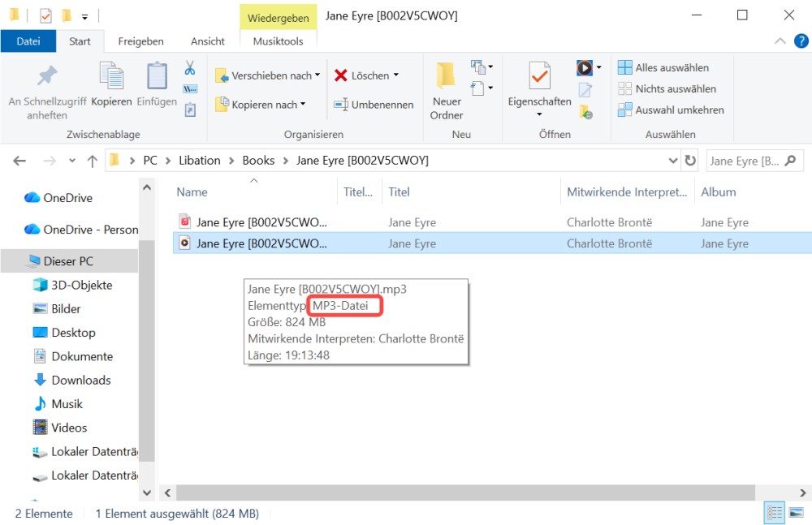The width and height of the screenshot is (812, 525).
Task: Click Alles auswählen
Action: pos(663,67)
